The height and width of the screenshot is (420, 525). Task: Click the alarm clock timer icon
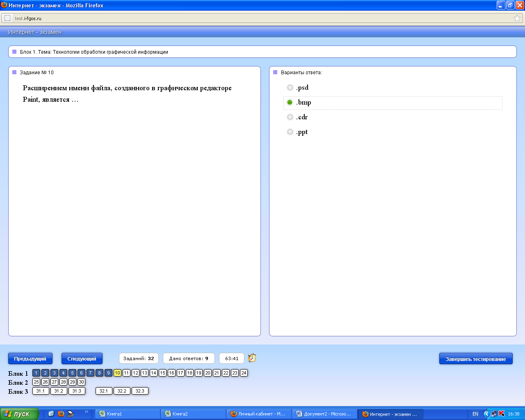point(252,358)
